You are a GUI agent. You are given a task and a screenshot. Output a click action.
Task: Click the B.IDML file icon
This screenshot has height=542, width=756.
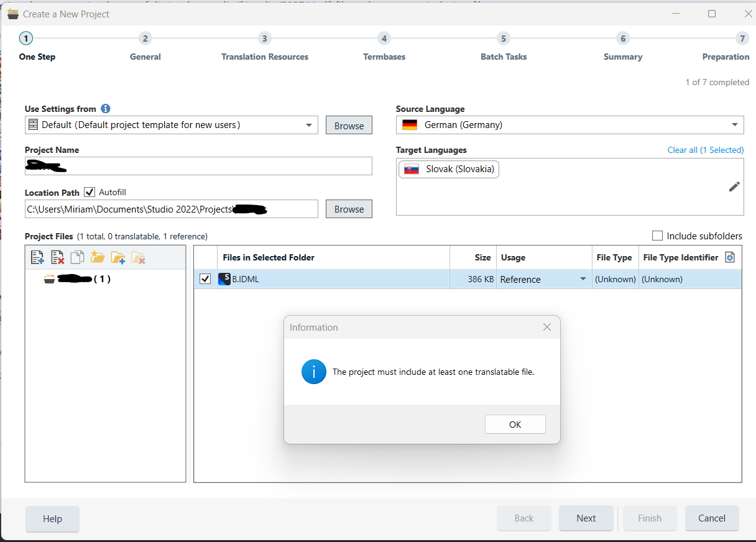pyautogui.click(x=224, y=279)
